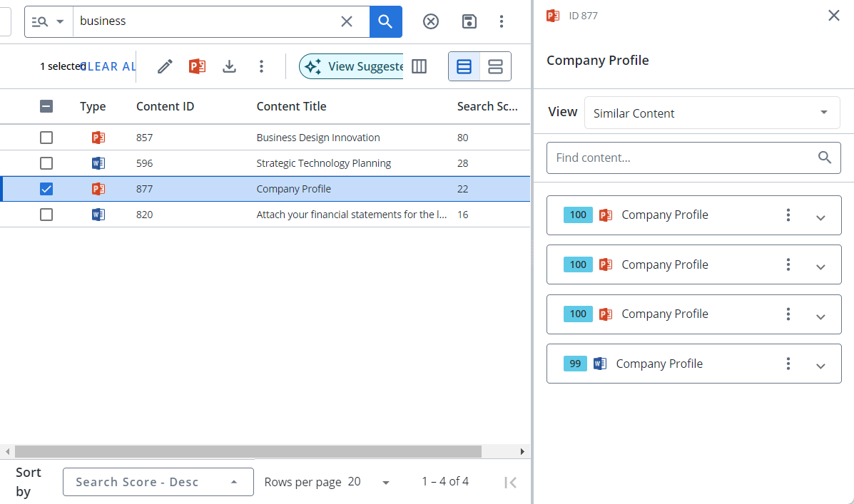Image resolution: width=854 pixels, height=504 pixels.
Task: Click the Find content input field
Action: tap(693, 158)
